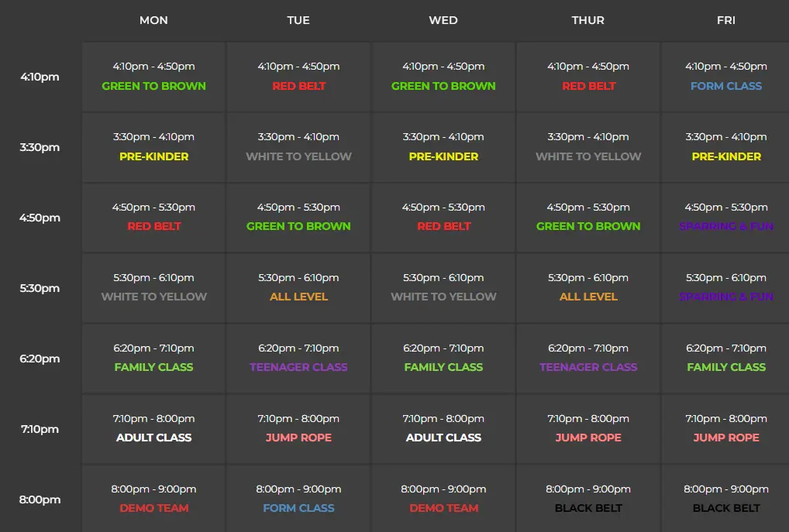This screenshot has width=789, height=532.
Task: Open Friday 4:50pm Sparring & Fun class
Action: click(x=725, y=226)
